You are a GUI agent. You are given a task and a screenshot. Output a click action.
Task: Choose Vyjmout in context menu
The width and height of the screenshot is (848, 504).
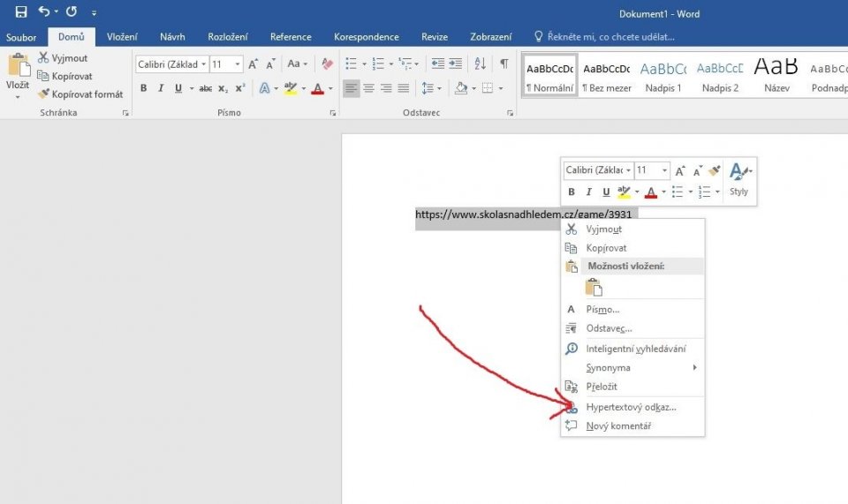[632, 229]
